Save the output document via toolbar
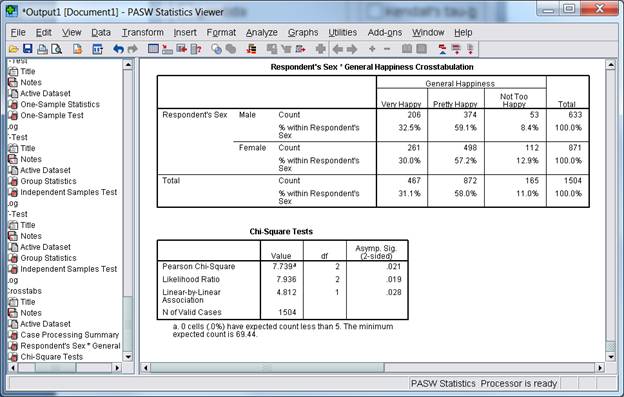 pos(28,49)
